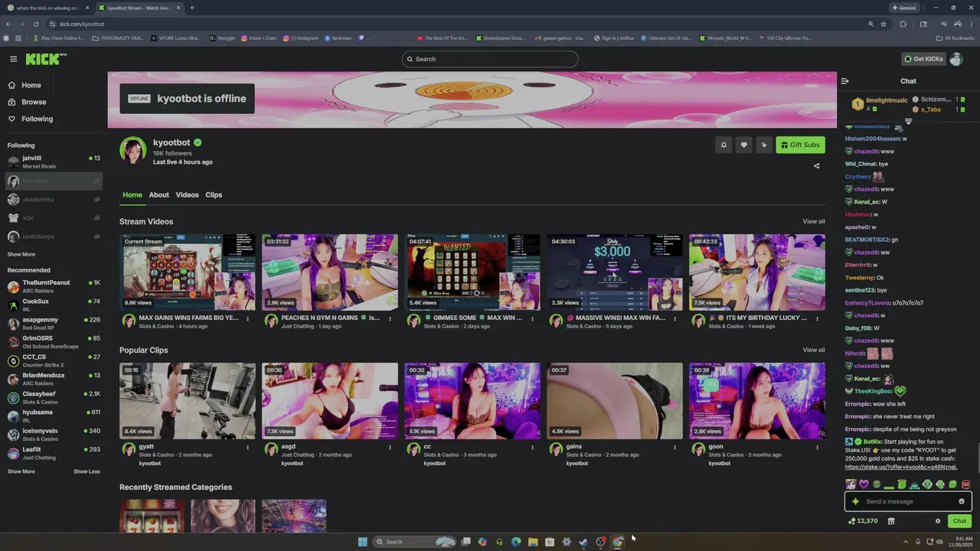Open All Bookmarks folder
Image resolution: width=980 pixels, height=551 pixels.
tap(955, 38)
